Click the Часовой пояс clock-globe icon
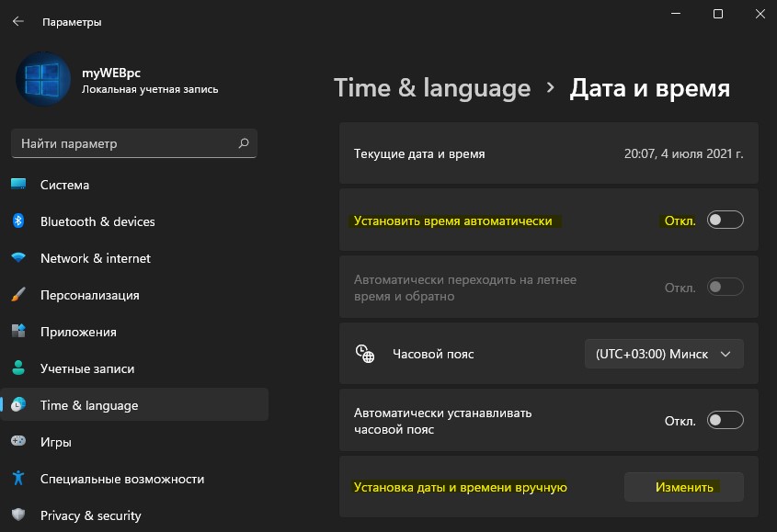 pyautogui.click(x=365, y=354)
